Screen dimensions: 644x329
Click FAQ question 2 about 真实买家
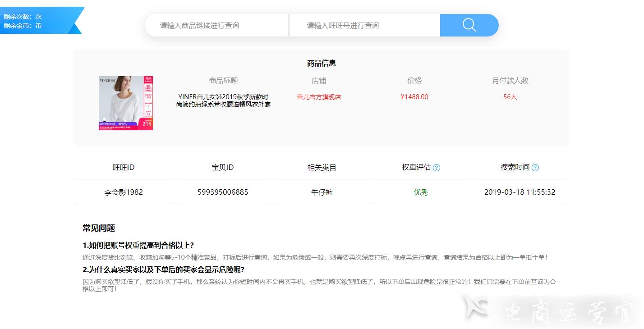click(x=163, y=270)
